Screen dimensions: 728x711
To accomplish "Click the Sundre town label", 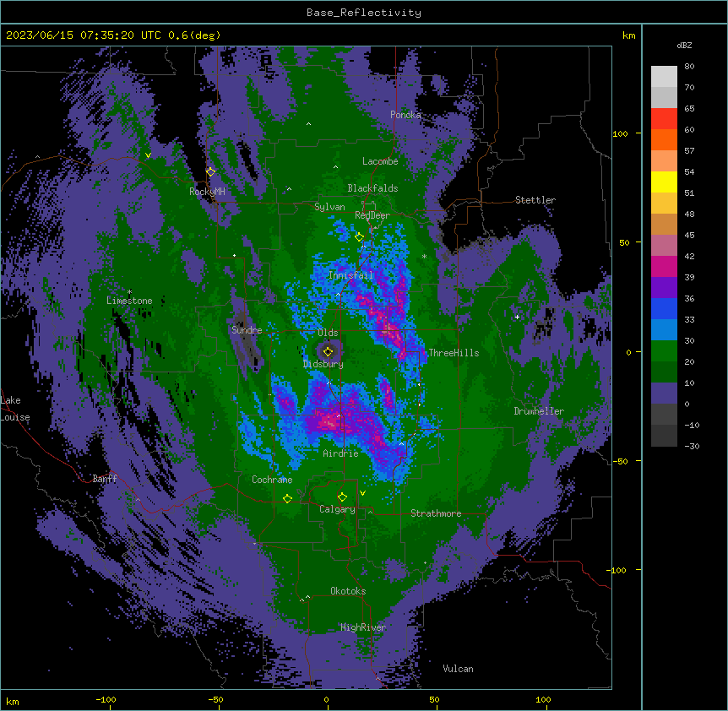I will coord(247,330).
